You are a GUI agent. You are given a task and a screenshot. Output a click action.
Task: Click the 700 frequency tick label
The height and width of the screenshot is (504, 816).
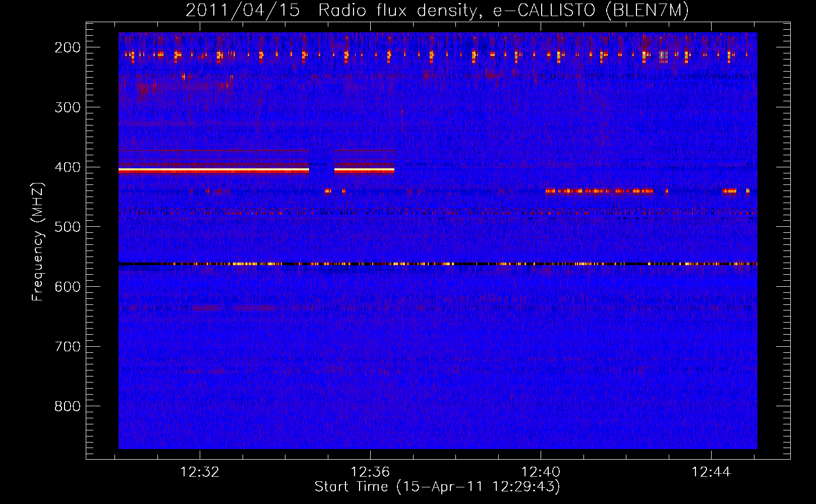68,347
